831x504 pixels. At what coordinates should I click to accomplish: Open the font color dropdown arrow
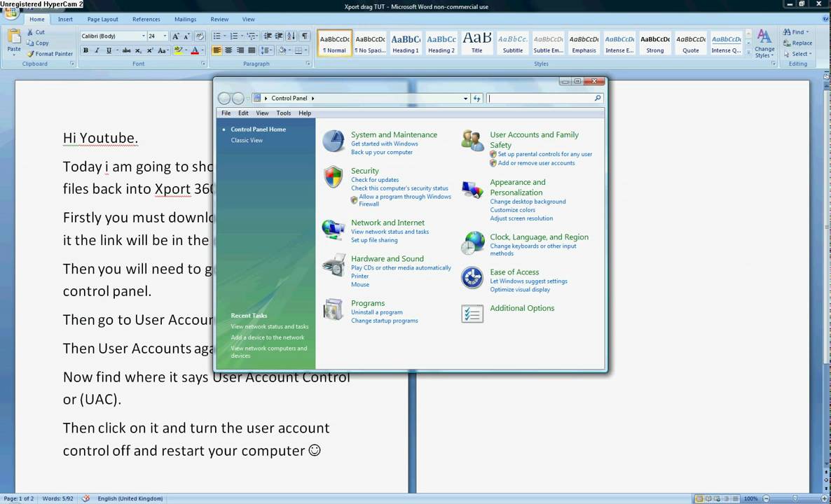click(x=202, y=50)
